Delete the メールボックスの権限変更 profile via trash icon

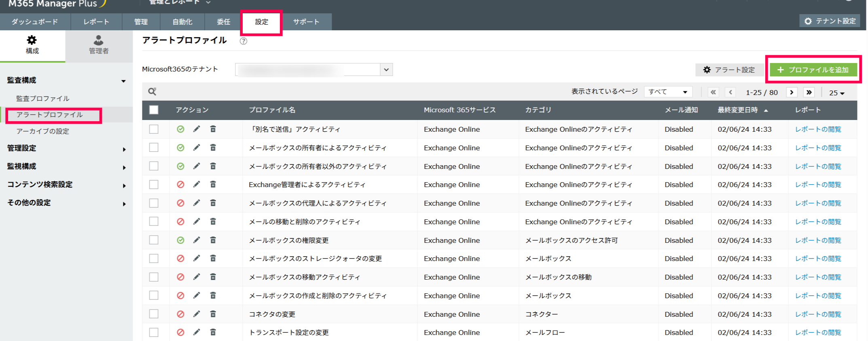[213, 240]
